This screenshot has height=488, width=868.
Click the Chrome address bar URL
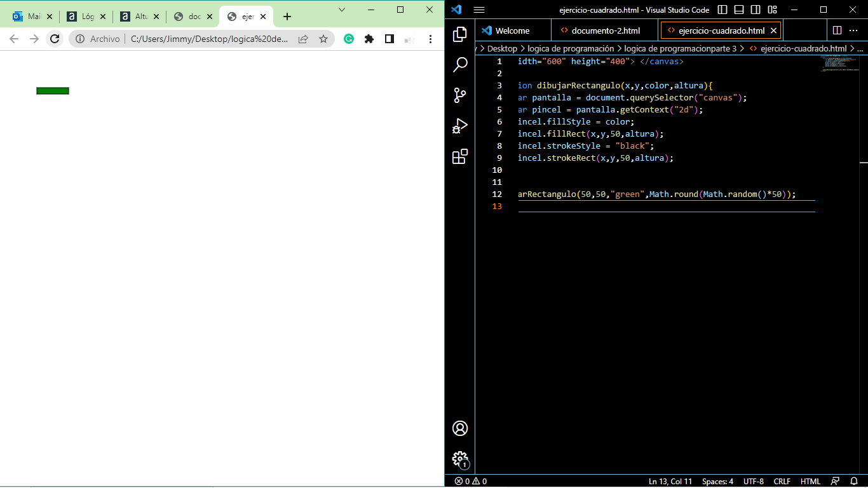click(x=209, y=39)
